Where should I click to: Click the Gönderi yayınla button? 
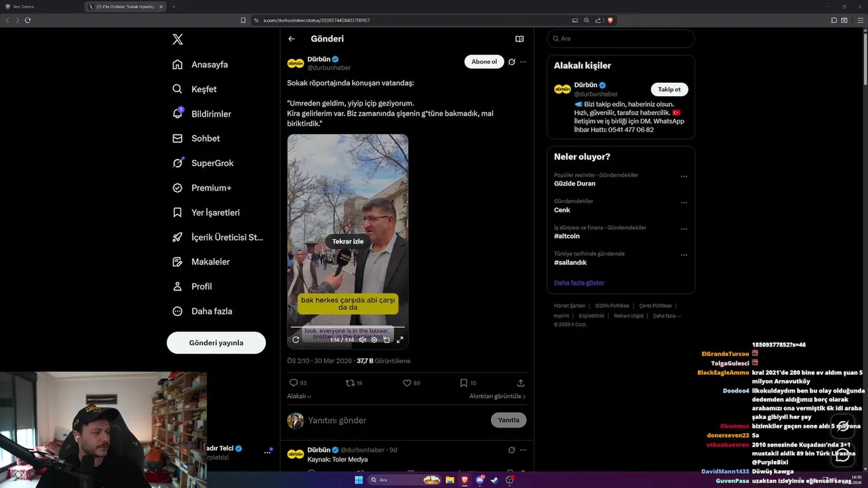(x=216, y=342)
